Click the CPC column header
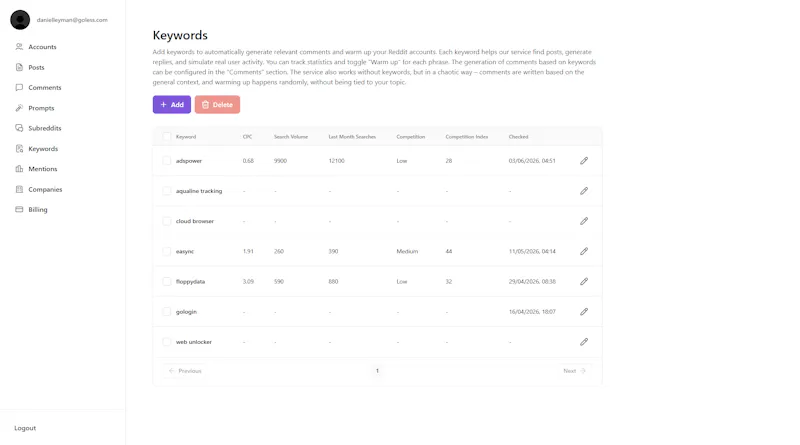The image size is (800, 445). point(247,137)
